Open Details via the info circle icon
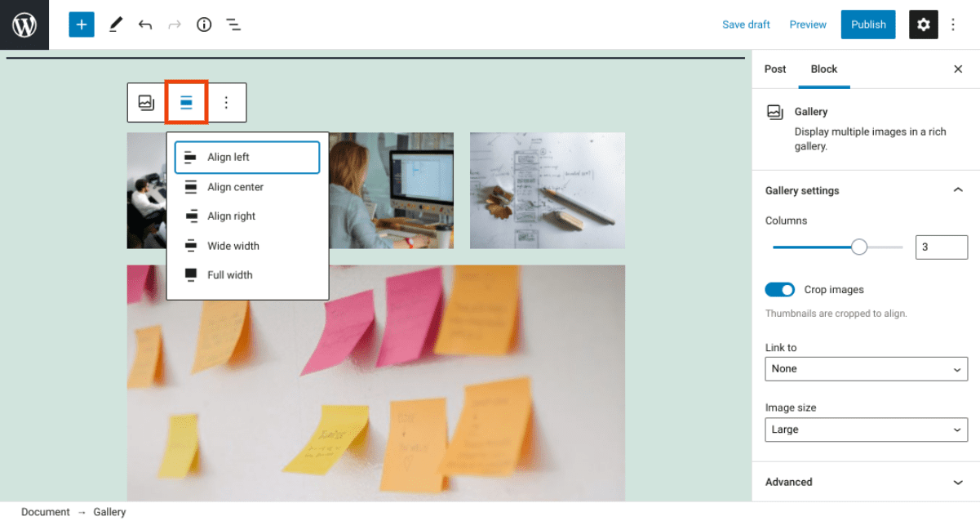Screen dimensions: 980x521 point(204,24)
